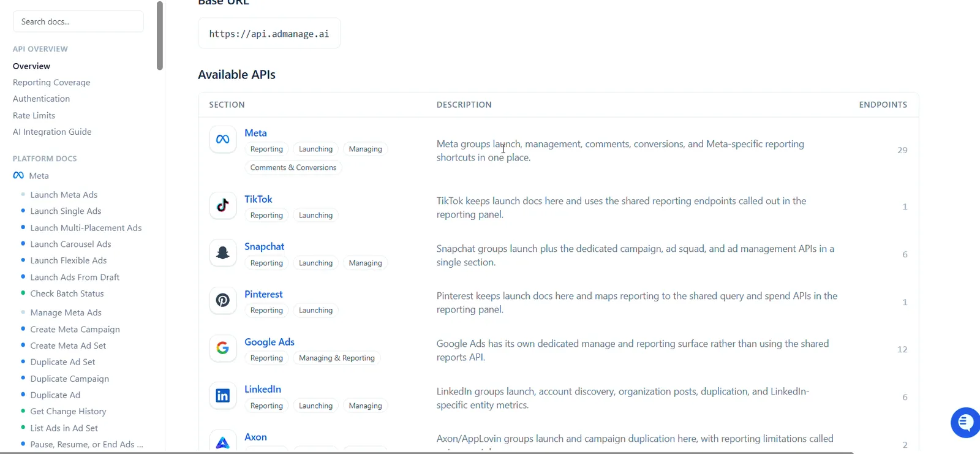Click the Launching tag under TikTok
Viewport: 980px width, 454px height.
315,215
